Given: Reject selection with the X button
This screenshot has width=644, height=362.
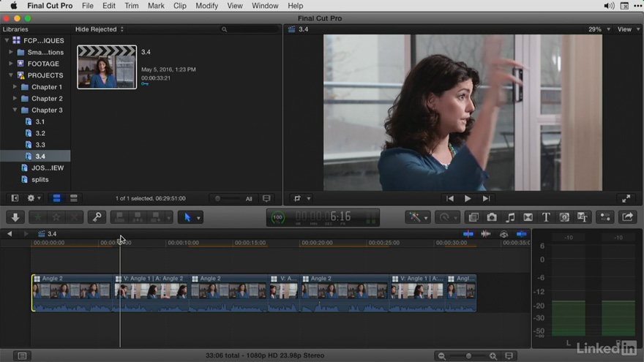Looking at the screenshot, I should [x=75, y=217].
